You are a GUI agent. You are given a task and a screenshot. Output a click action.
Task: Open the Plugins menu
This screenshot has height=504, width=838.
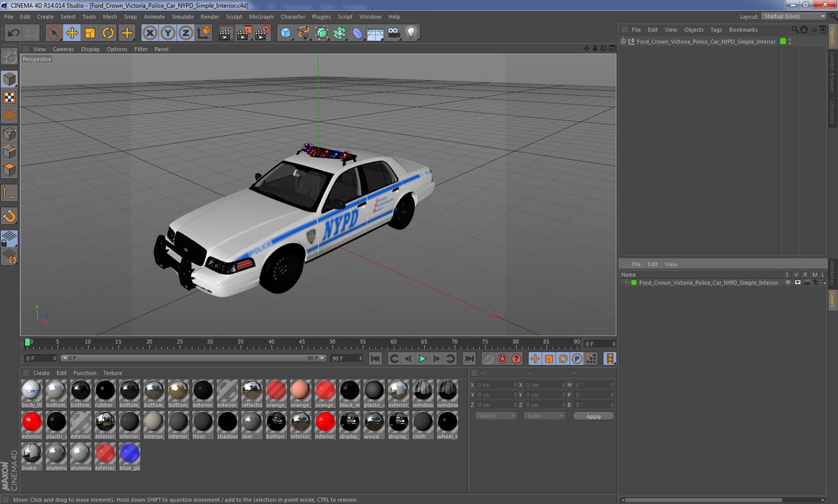[321, 16]
